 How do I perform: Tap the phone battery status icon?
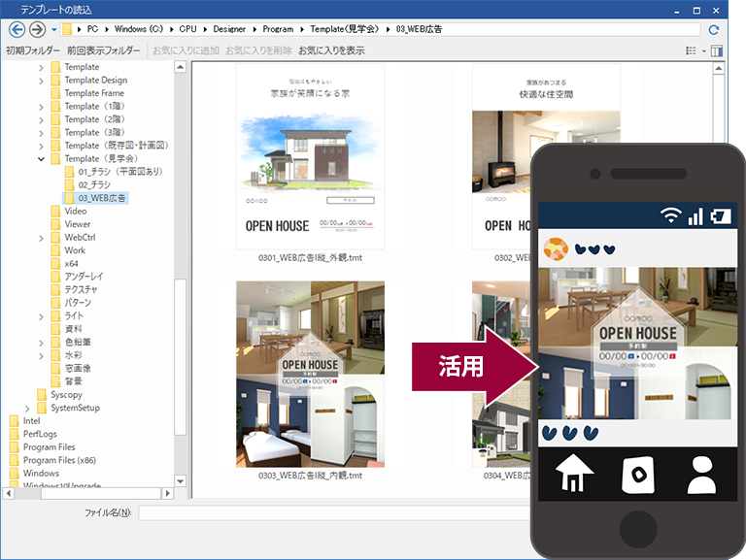click(x=721, y=216)
